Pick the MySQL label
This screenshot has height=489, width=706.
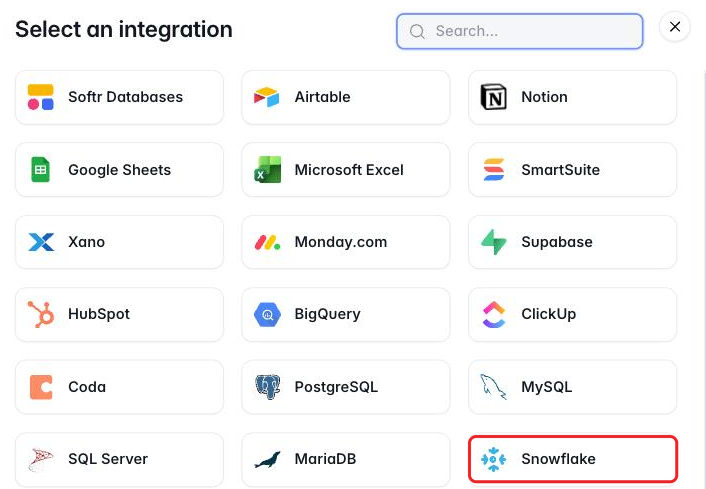click(547, 387)
